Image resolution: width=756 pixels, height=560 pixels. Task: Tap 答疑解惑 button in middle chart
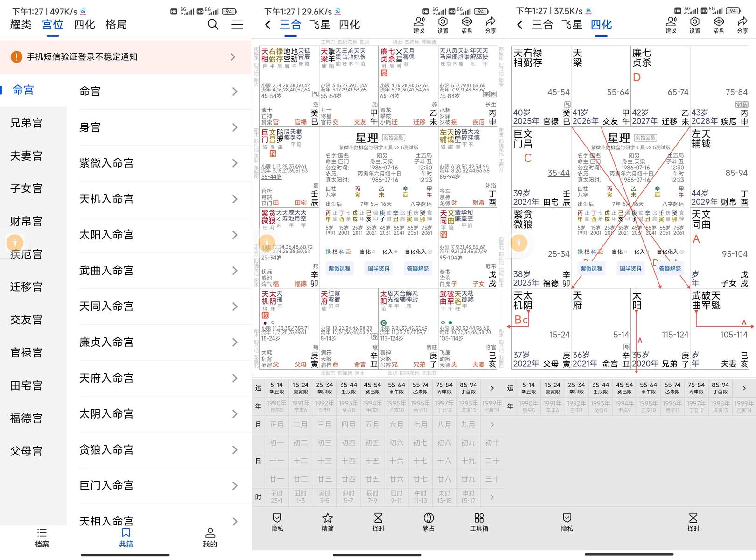pos(418,269)
